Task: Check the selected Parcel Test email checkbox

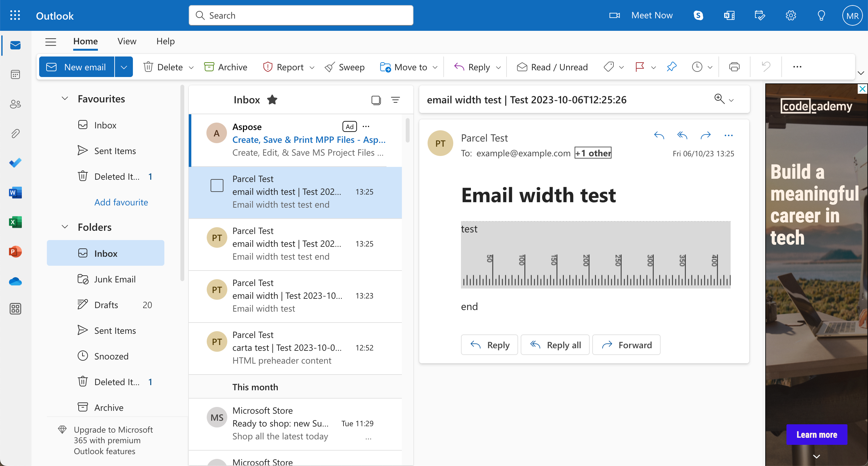Action: point(217,185)
